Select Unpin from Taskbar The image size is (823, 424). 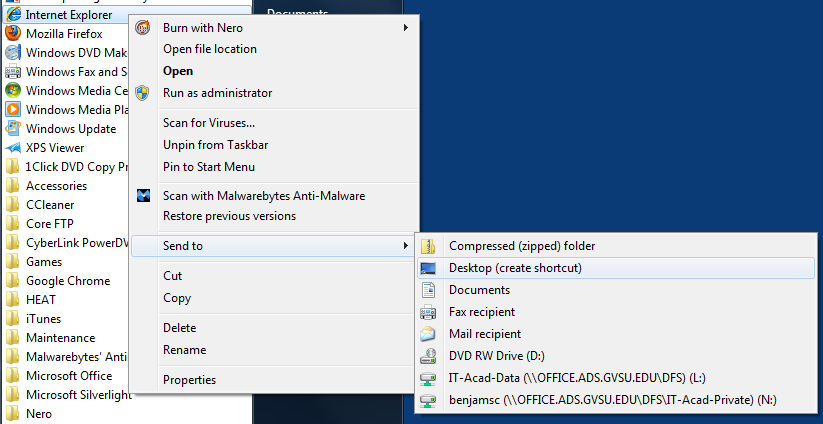tap(215, 145)
